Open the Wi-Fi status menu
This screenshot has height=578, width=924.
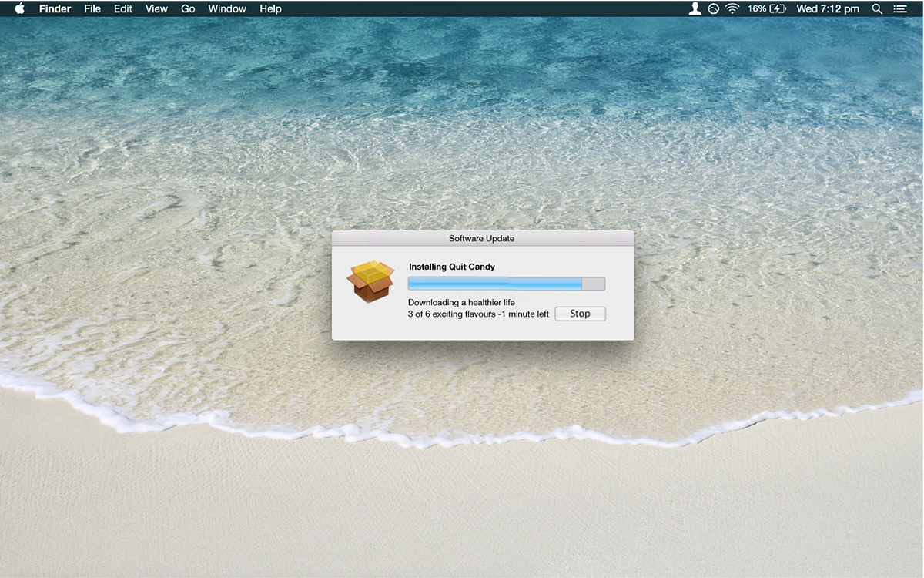point(731,9)
